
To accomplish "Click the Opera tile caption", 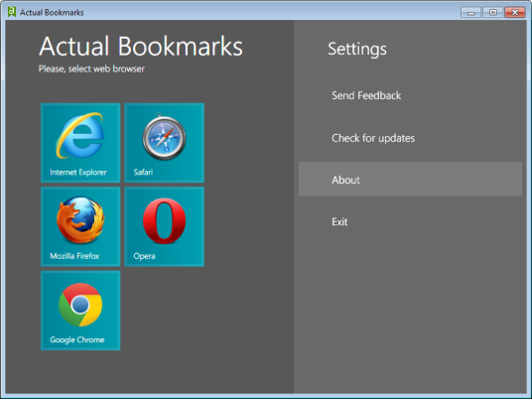I will point(144,256).
